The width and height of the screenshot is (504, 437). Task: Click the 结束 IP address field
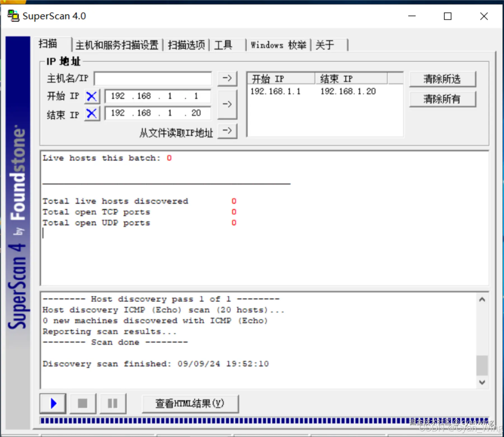(x=158, y=113)
